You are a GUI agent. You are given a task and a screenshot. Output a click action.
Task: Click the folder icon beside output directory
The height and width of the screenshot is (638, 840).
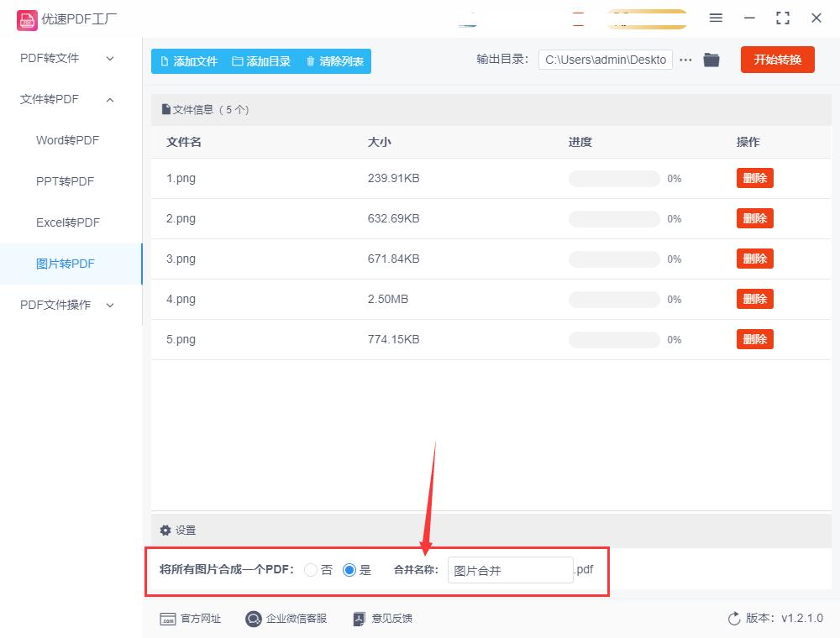(711, 60)
